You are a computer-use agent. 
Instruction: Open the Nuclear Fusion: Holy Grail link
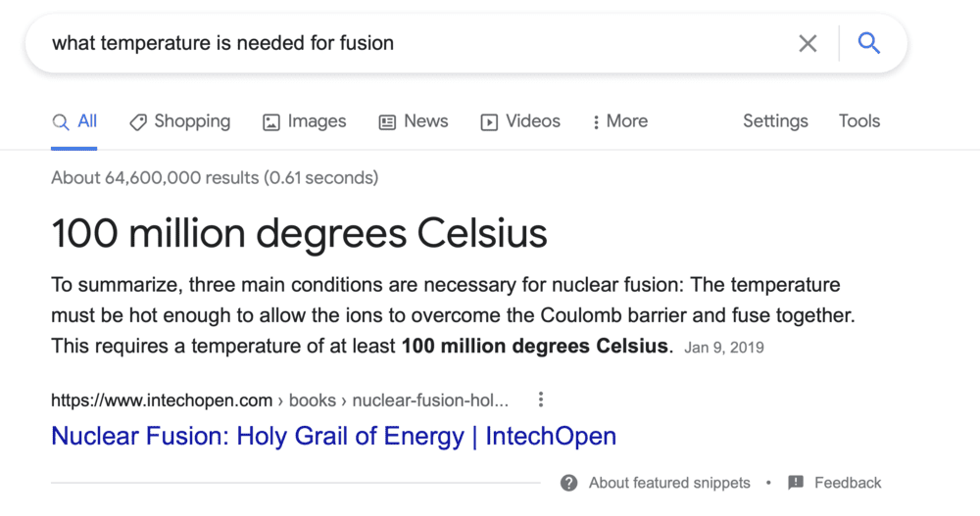[333, 436]
